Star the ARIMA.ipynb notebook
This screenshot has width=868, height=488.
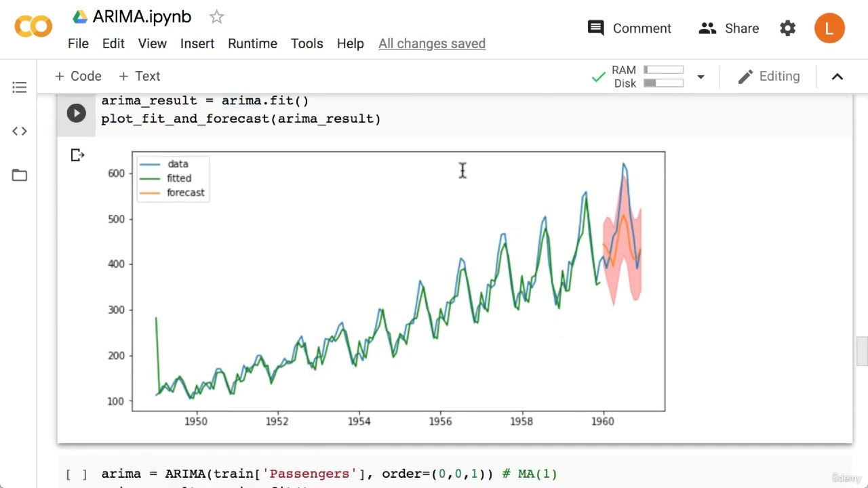pos(216,17)
